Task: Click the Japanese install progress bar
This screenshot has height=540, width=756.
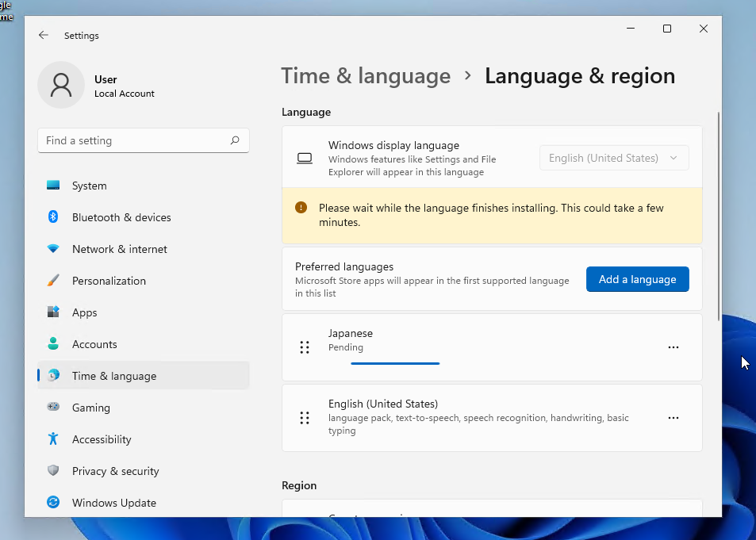Action: point(395,363)
